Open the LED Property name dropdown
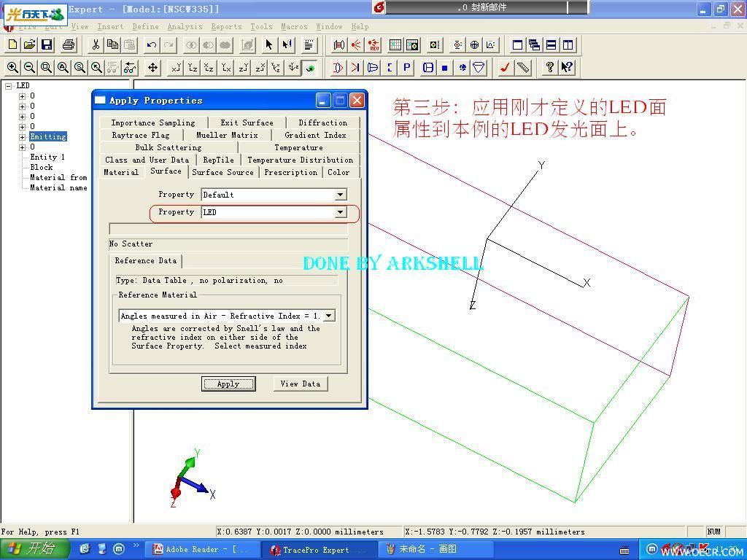Screen dimensions: 747x560 pyautogui.click(x=340, y=212)
